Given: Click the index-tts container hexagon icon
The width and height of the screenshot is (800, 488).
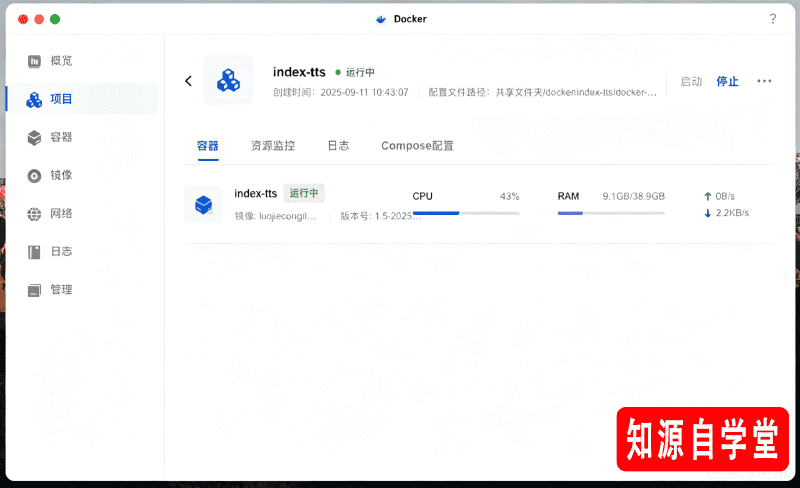Looking at the screenshot, I should coord(203,205).
